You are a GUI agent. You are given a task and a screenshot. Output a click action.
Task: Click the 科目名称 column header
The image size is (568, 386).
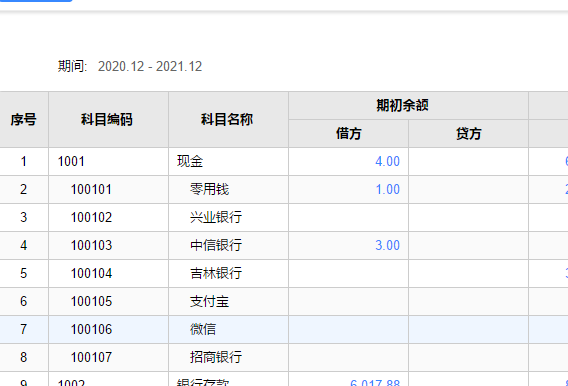[227, 119]
